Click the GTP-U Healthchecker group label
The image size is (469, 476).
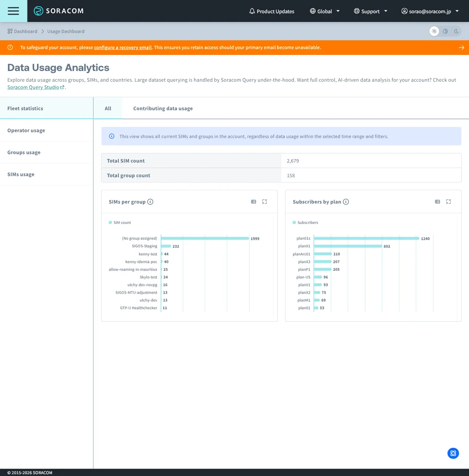pyautogui.click(x=139, y=308)
